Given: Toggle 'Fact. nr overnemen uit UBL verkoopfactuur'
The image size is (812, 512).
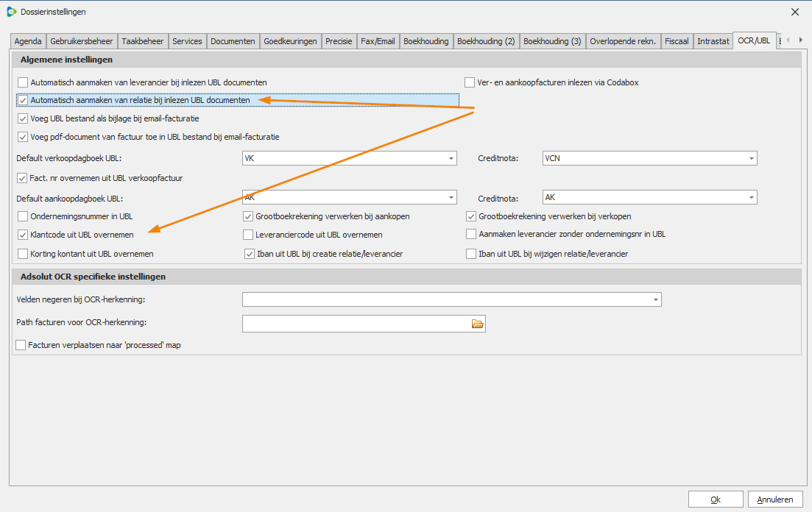Looking at the screenshot, I should [22, 178].
